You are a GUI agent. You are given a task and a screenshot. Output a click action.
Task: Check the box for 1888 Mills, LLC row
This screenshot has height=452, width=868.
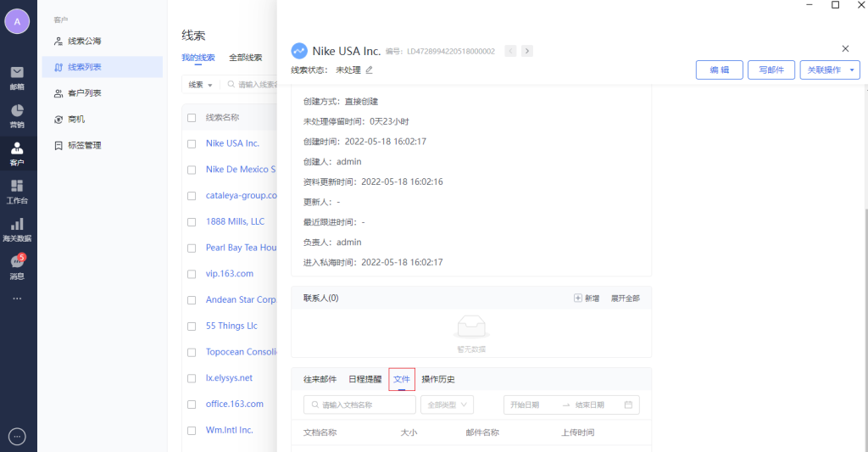(192, 222)
